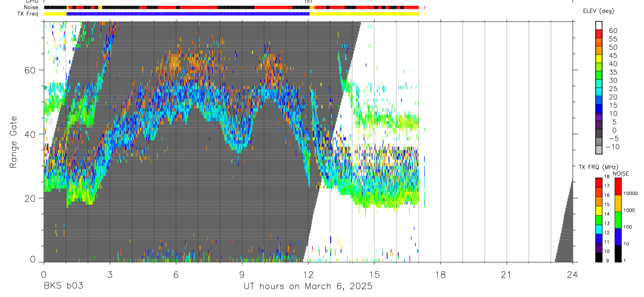
Task: Click the x-axis tick label "21"
Action: tap(507, 274)
